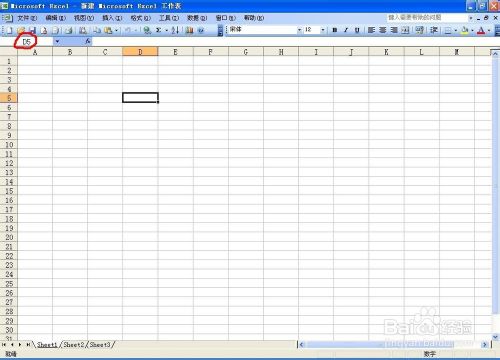Image resolution: width=500 pixels, height=360 pixels.
Task: Show more standard toolbar options
Action: click(x=220, y=30)
